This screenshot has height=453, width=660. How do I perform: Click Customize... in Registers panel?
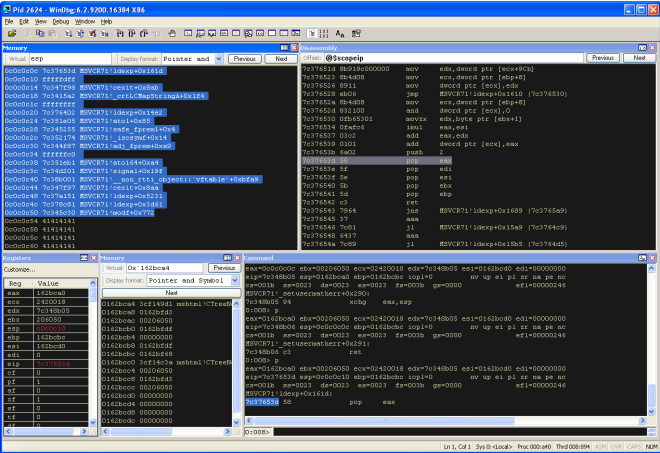coord(19,270)
